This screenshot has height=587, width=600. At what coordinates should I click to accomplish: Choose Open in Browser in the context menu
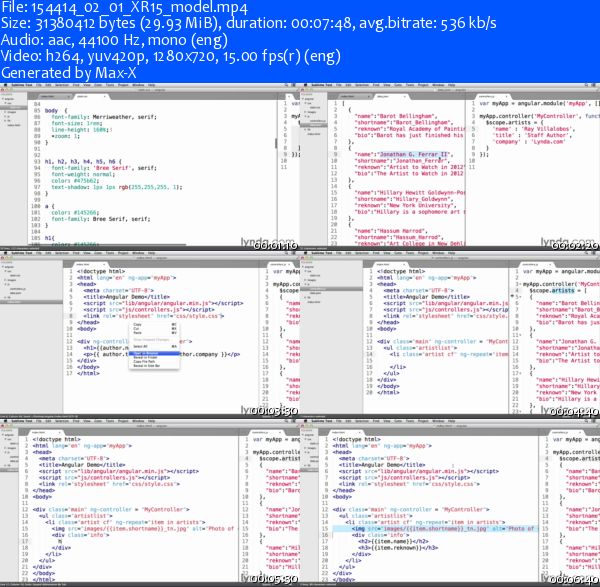(x=154, y=353)
